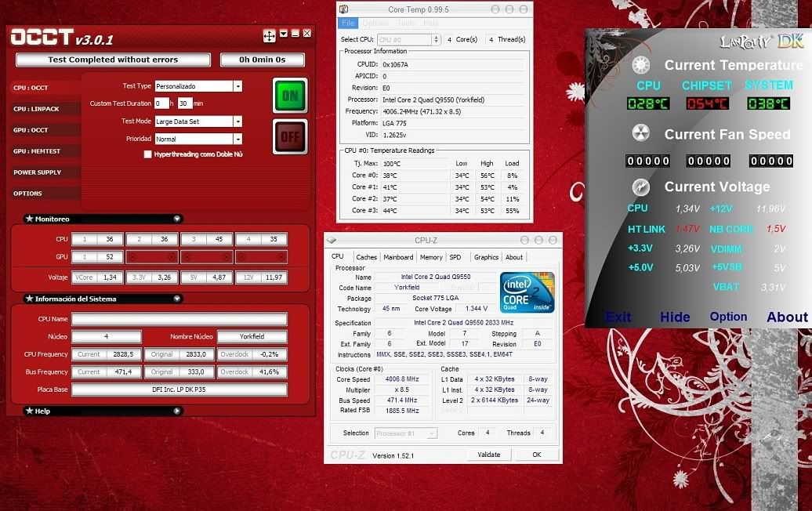Viewport: 812px width, 511px height.
Task: Open the Test Mode dropdown showing Large Data Set
Action: point(237,121)
